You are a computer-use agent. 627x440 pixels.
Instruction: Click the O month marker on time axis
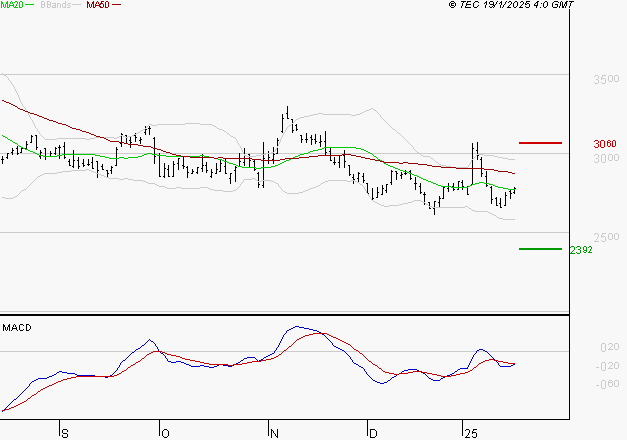(165, 433)
